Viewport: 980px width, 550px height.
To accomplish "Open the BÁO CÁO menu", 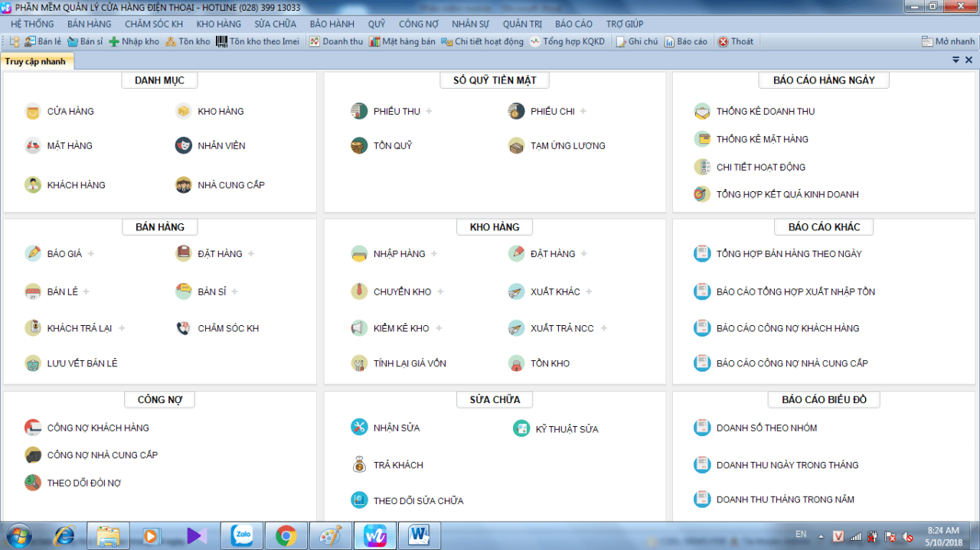I will pyautogui.click(x=573, y=24).
